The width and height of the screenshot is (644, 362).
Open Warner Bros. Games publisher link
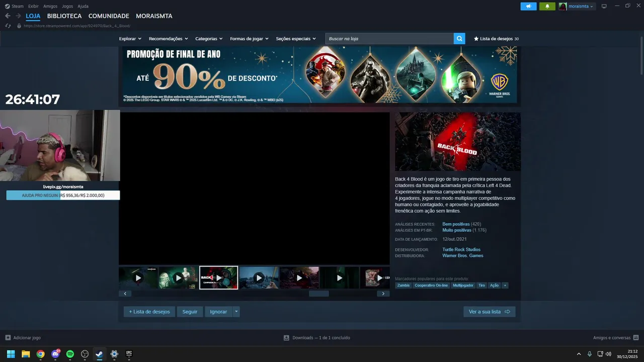(x=463, y=255)
